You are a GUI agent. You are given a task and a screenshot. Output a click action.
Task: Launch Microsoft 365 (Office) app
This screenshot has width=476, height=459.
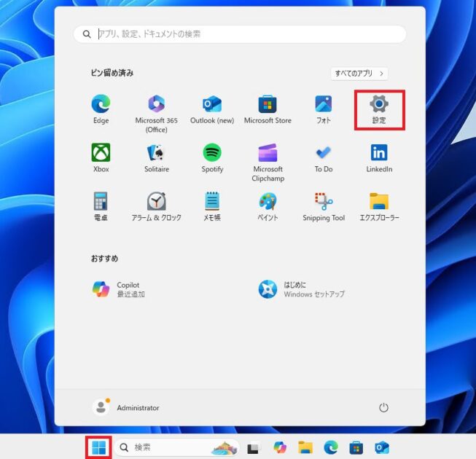click(156, 114)
